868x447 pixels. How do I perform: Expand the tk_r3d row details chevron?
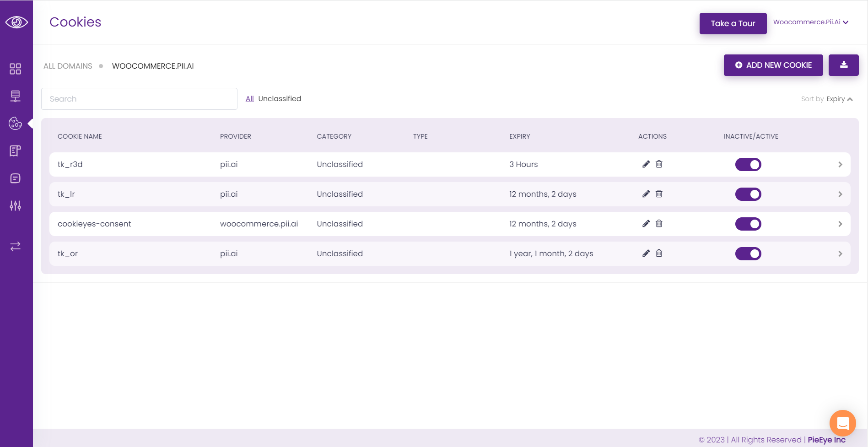tap(840, 164)
